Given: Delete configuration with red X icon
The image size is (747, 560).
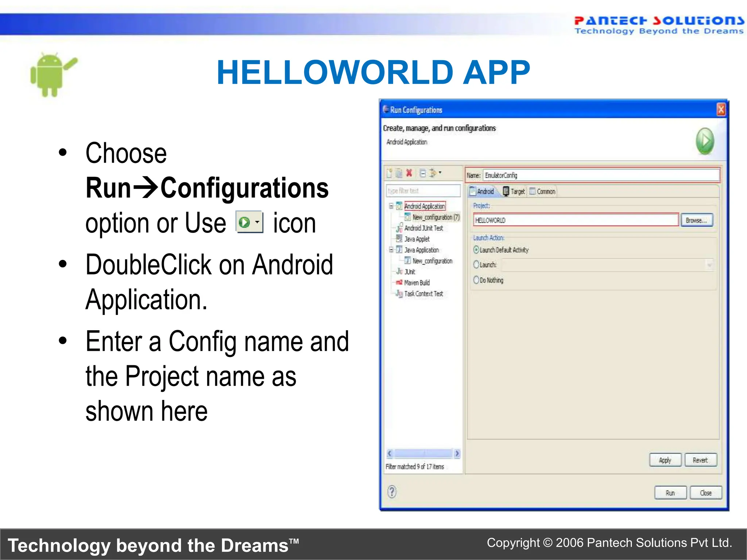Looking at the screenshot, I should pyautogui.click(x=409, y=173).
